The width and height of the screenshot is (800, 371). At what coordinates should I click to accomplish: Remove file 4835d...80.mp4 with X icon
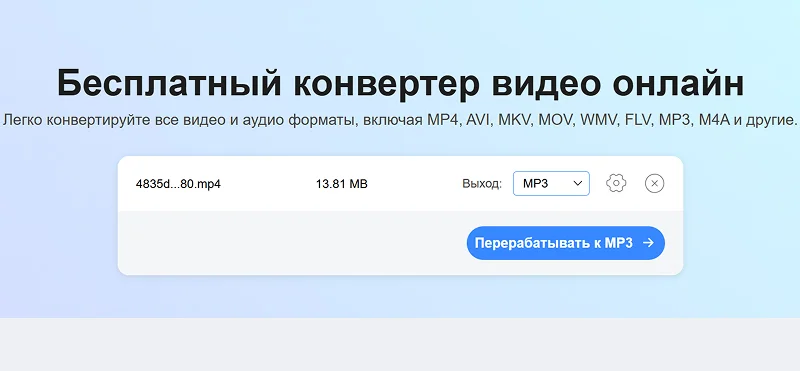click(655, 183)
